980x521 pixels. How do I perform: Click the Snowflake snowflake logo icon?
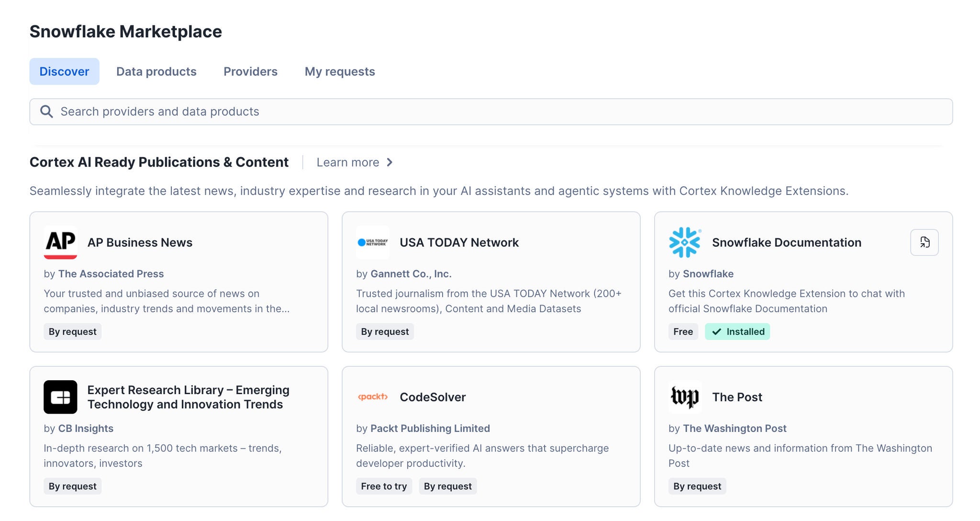coord(685,242)
